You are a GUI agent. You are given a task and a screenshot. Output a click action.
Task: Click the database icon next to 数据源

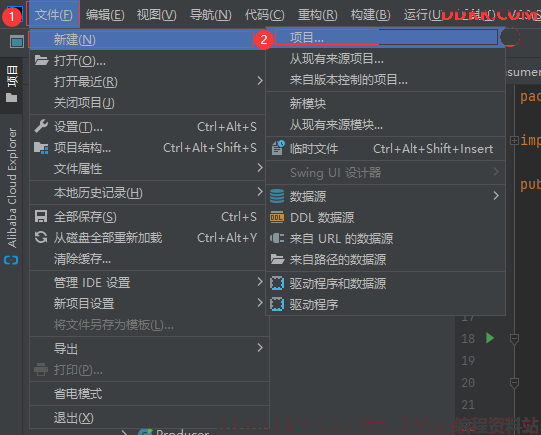pos(277,196)
